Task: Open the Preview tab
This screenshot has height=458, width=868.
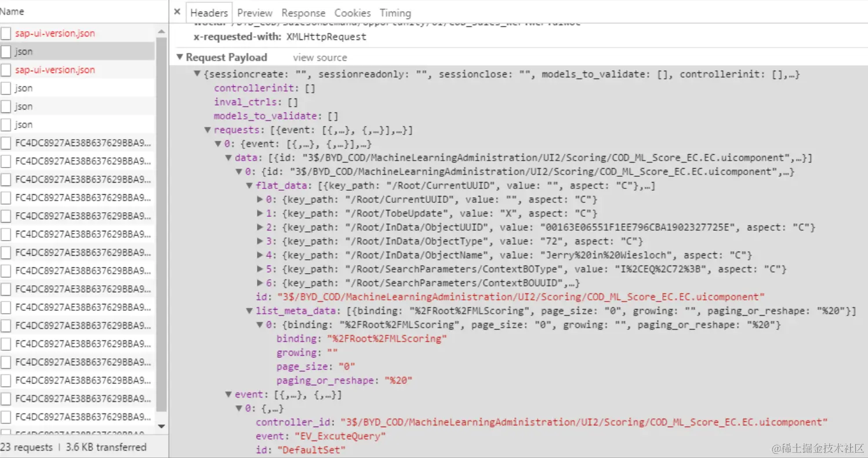Action: point(255,13)
